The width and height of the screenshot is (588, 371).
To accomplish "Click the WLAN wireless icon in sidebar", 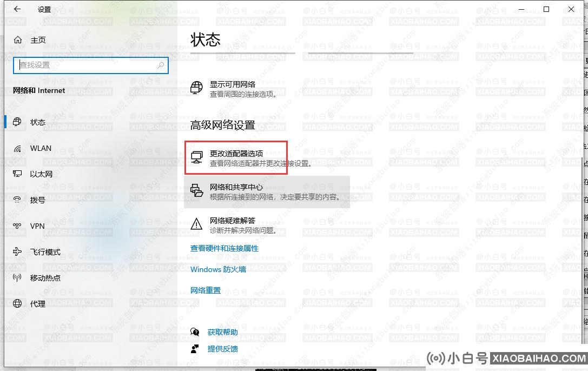I will point(18,148).
